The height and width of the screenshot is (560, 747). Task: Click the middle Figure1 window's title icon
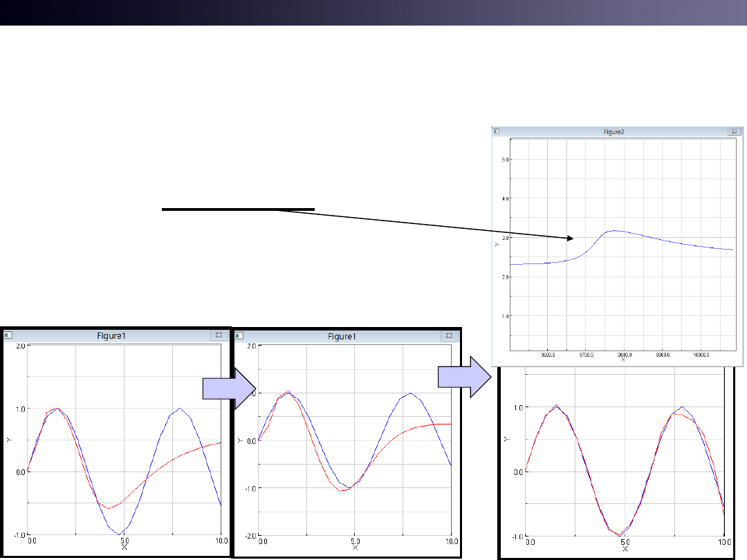(x=239, y=336)
